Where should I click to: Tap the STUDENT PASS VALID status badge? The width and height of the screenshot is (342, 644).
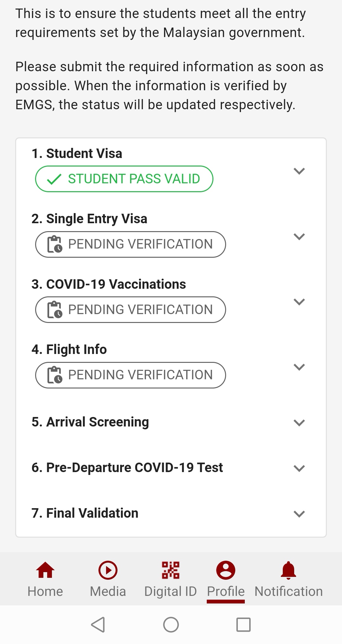point(124,179)
